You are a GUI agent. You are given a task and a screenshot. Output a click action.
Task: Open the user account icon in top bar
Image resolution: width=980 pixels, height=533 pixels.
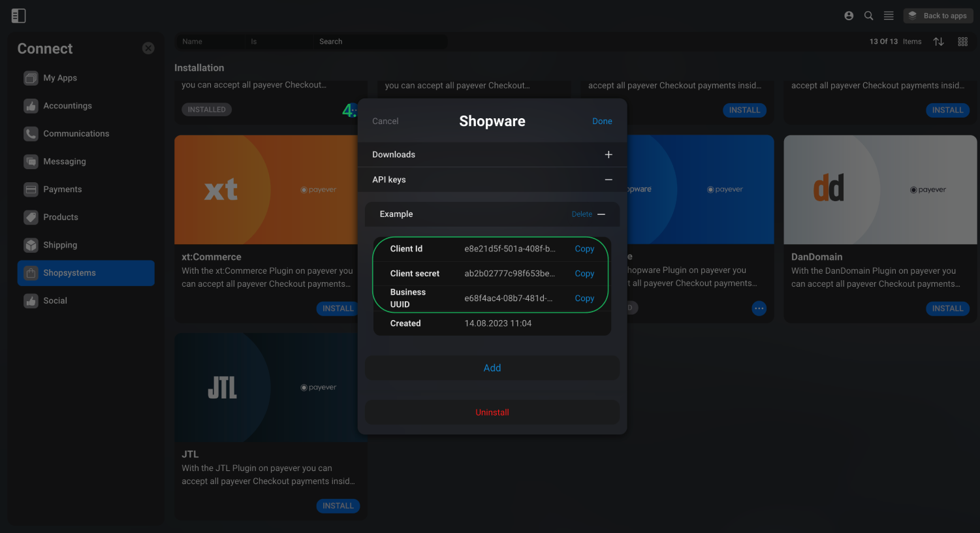pos(849,16)
